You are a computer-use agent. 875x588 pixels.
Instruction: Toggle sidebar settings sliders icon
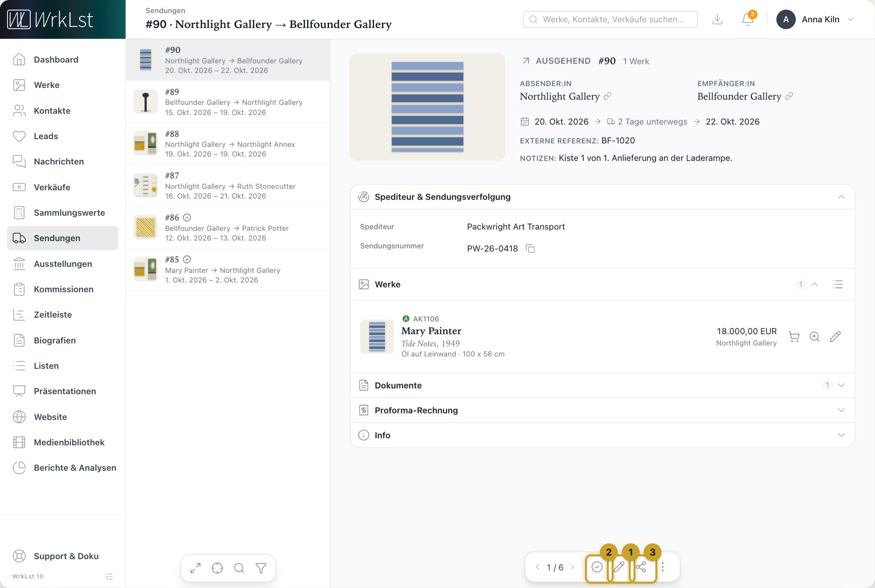tap(109, 577)
